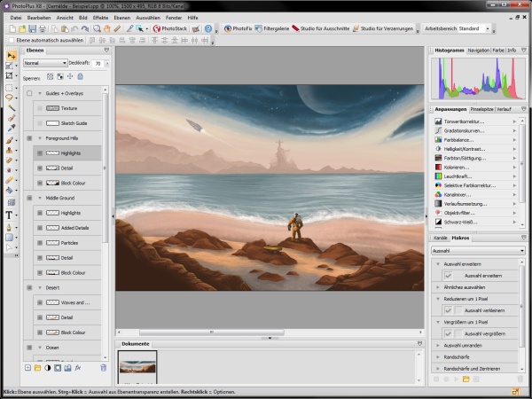Toggle visibility of Sketch Guide layer

pyautogui.click(x=40, y=123)
